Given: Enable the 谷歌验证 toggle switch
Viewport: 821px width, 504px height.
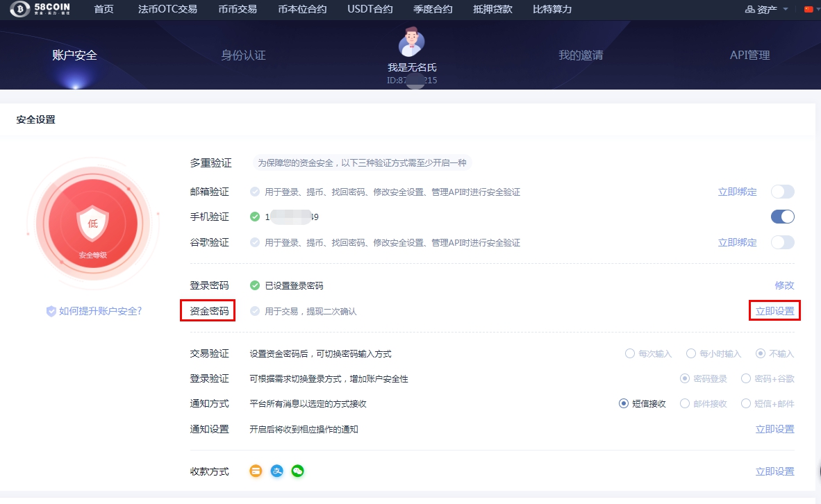Looking at the screenshot, I should (x=782, y=242).
